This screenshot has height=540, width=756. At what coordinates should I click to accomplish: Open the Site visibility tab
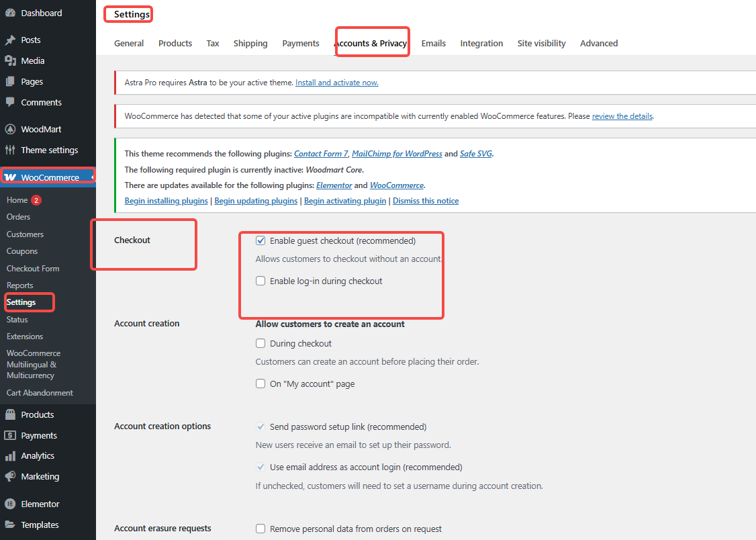tap(541, 44)
